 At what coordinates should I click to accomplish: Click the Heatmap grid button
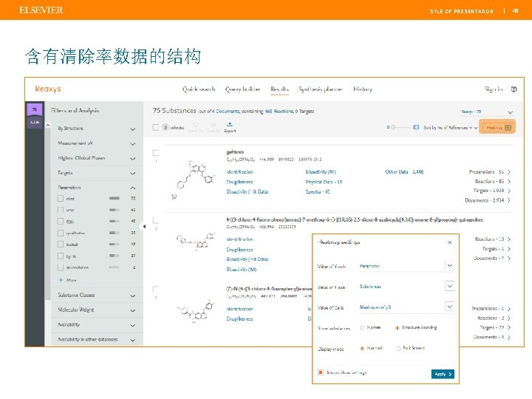498,128
